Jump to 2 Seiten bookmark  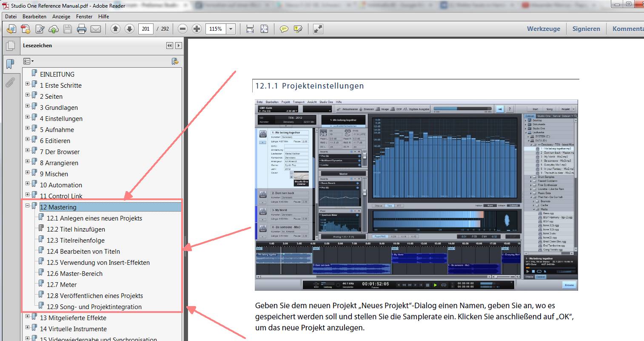click(51, 96)
